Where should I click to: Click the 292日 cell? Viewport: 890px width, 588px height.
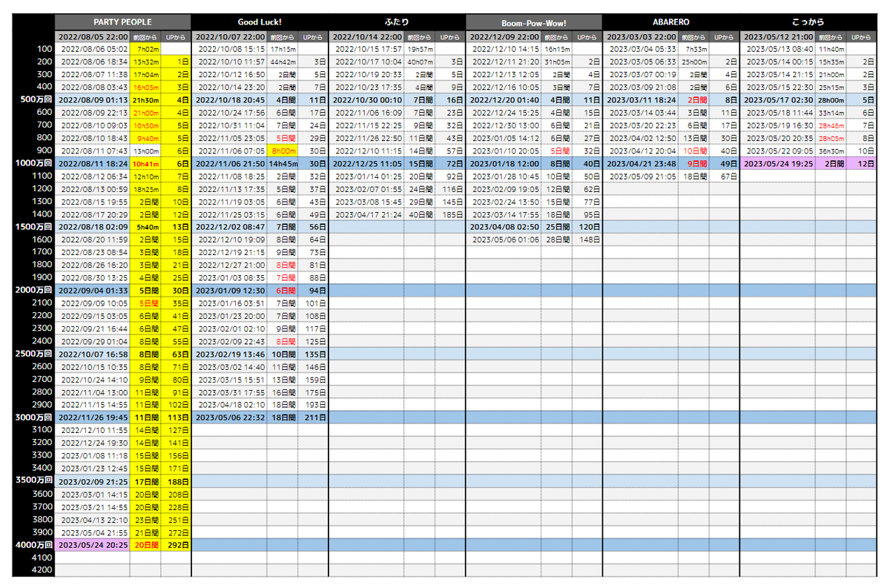coord(177,544)
